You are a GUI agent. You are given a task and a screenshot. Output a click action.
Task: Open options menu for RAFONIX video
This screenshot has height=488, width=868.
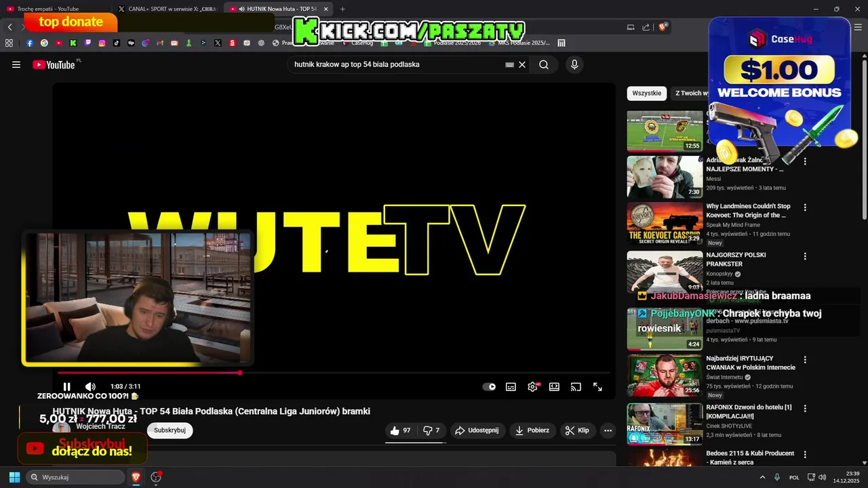pyautogui.click(x=805, y=409)
